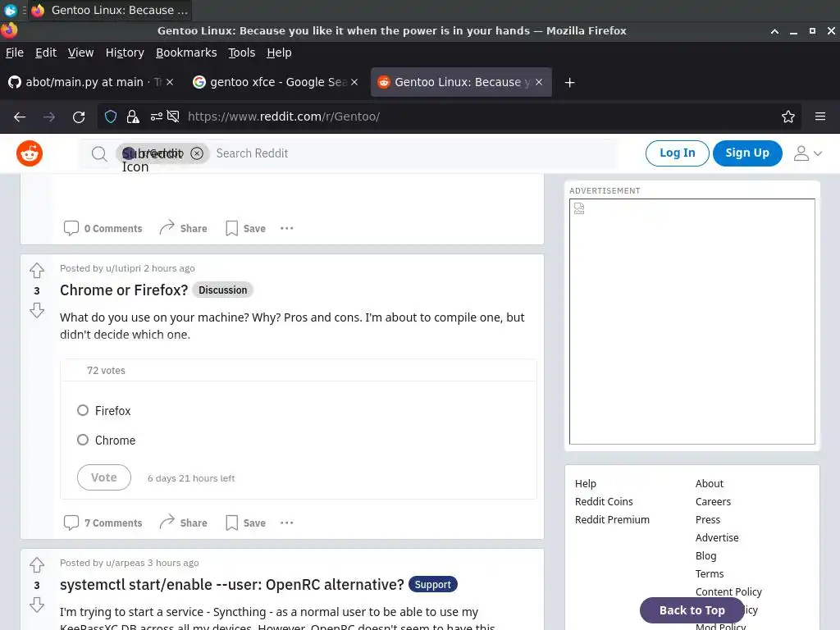Open more options for the Chrome or Firefox post
The height and width of the screenshot is (630, 840).
click(x=286, y=523)
